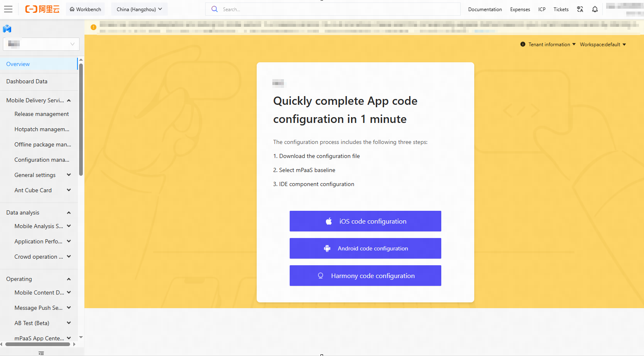This screenshot has height=356, width=644.
Task: Open the app selector dropdown in sidebar
Action: pos(41,44)
